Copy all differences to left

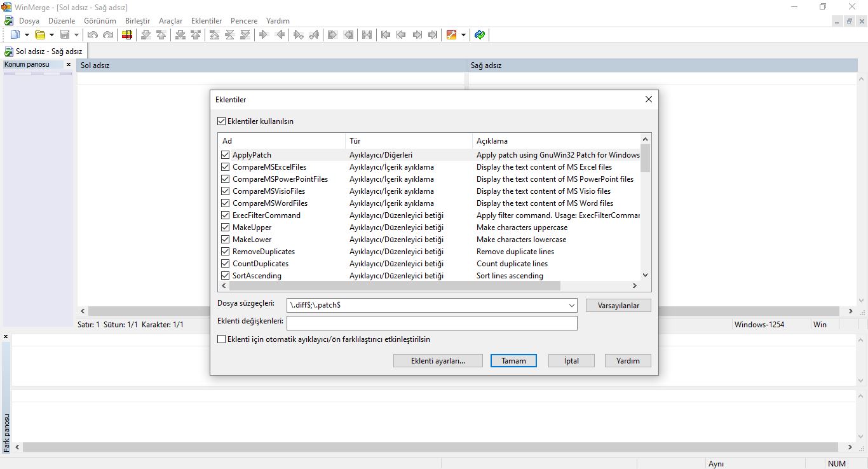(348, 34)
